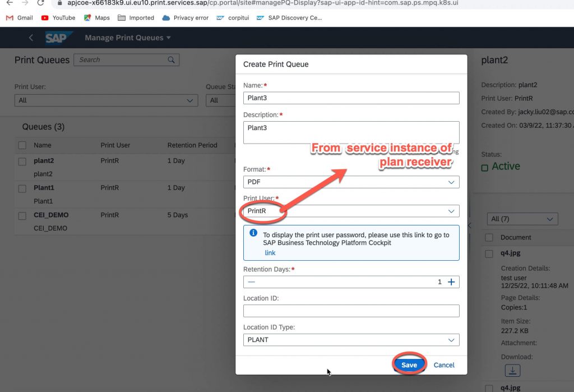Click Save in Create Print Queue dialog
This screenshot has height=392, width=574.
pyautogui.click(x=409, y=365)
